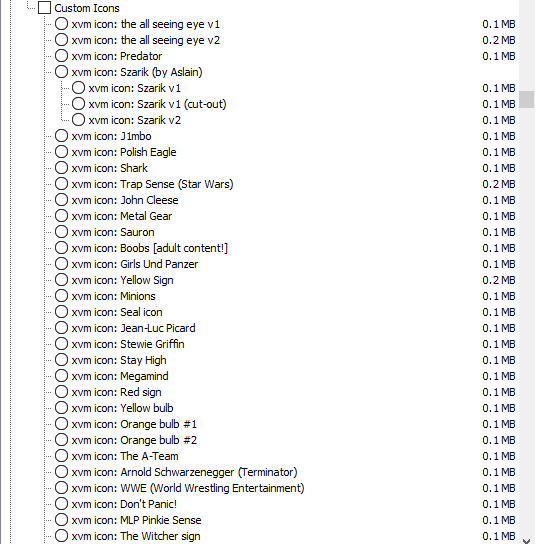536x544 pixels.
Task: Select the Shark xvm icon radio
Action: (61, 168)
